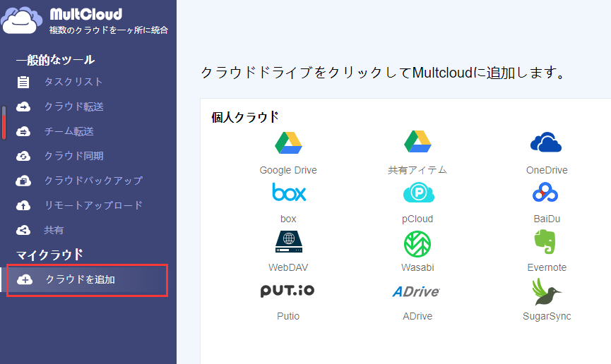Select the WebDAV server icon
The image size is (611, 364).
click(x=289, y=242)
